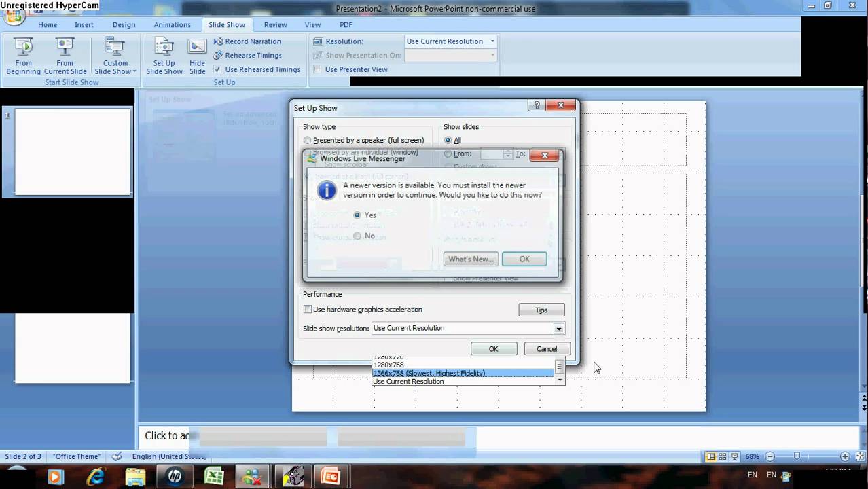
Task: Click the Tips button
Action: [541, 310]
